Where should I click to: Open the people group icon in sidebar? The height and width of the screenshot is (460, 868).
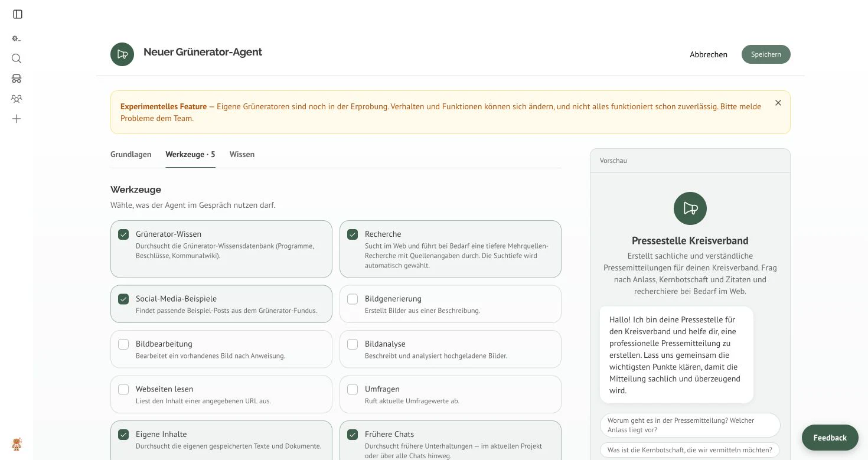click(x=17, y=99)
